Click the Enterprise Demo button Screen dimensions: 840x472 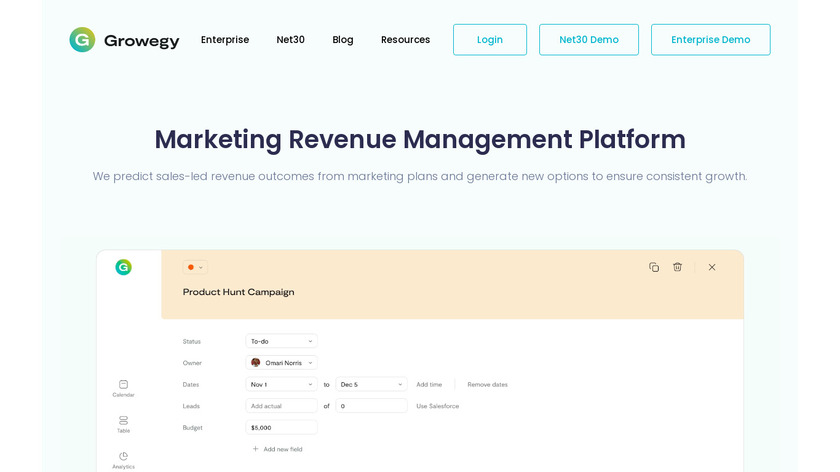pyautogui.click(x=710, y=40)
